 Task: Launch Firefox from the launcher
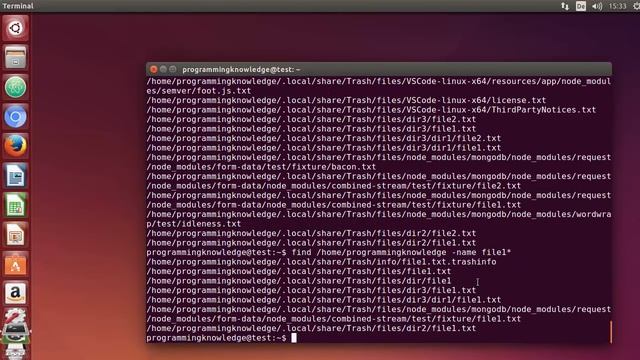coord(16,146)
